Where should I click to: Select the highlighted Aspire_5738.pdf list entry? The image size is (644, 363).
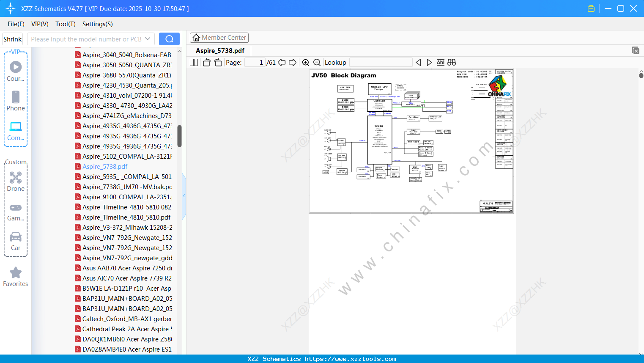pos(101,166)
